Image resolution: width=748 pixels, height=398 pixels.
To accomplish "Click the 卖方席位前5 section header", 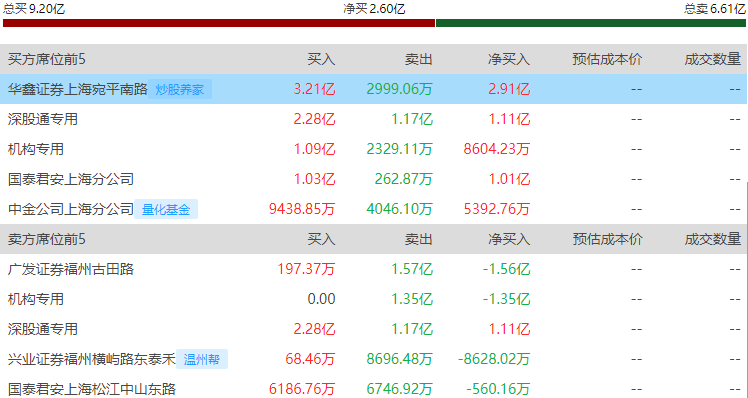I will coord(47,239).
